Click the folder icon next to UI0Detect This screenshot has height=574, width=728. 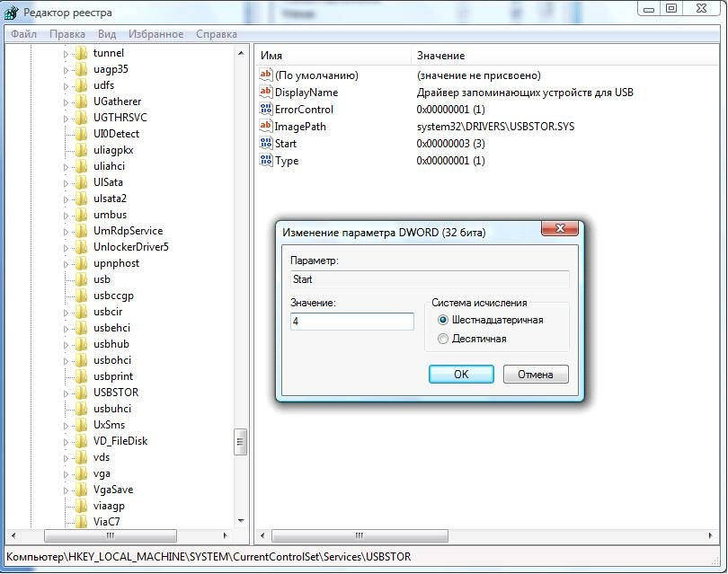[81, 134]
